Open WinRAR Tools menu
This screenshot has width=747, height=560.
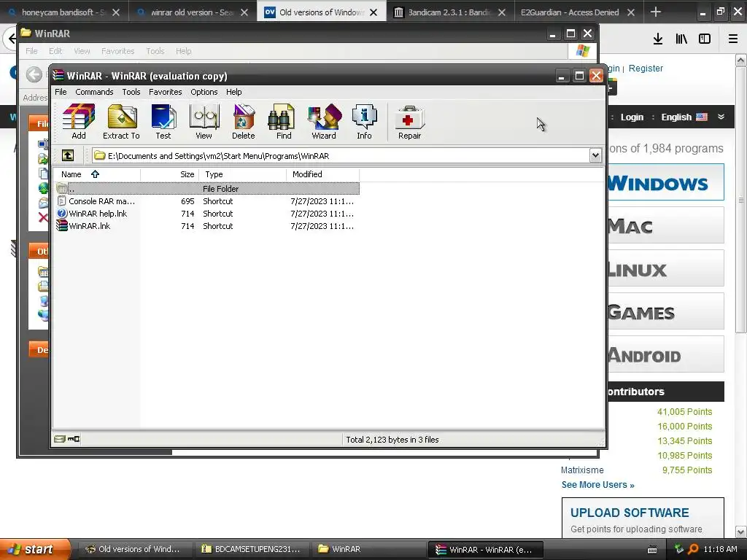pos(131,92)
